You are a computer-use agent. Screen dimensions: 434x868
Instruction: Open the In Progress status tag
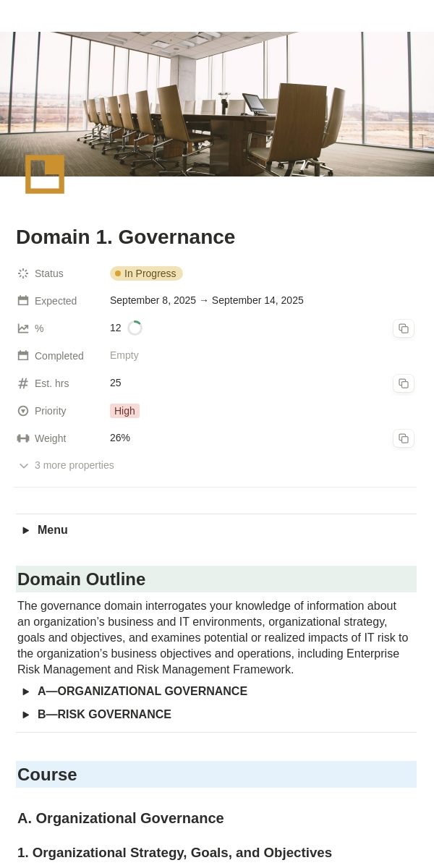coord(146,273)
